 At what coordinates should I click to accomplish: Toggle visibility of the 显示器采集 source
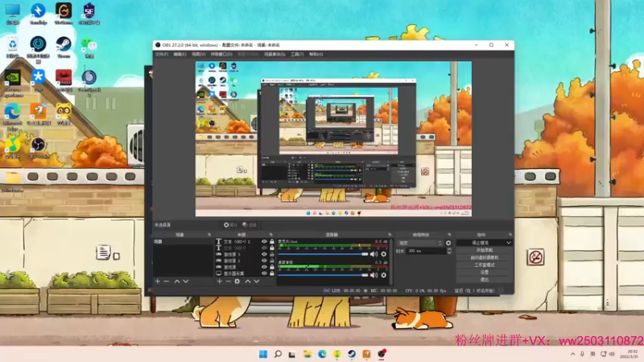[x=264, y=274]
